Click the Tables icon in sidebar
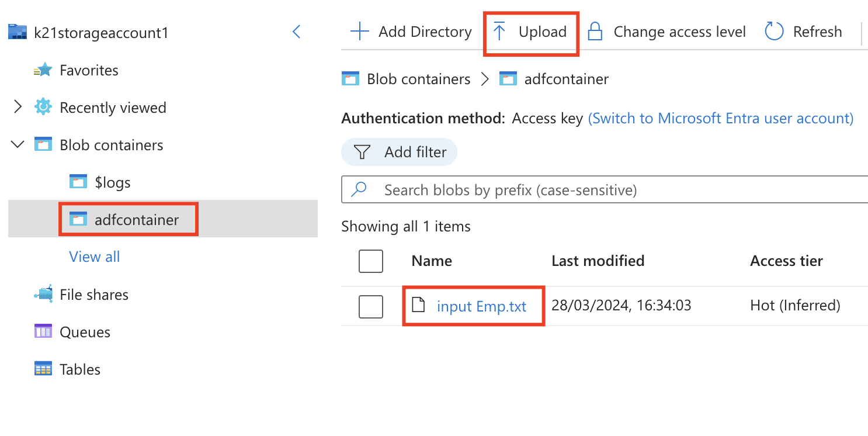Screen dimensions: 868x436 (x=43, y=369)
